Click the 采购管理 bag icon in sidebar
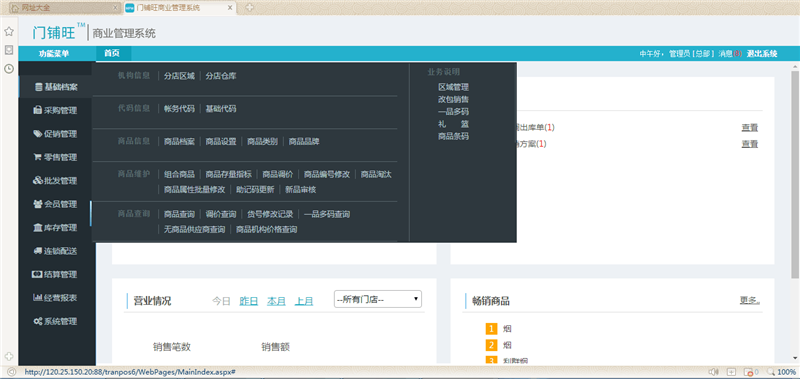 click(x=38, y=110)
